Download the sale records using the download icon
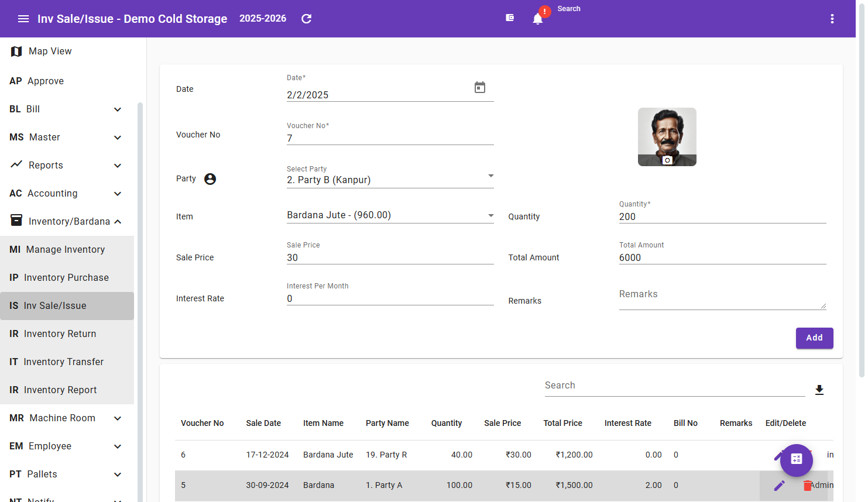Viewport: 868px width, 502px height. pyautogui.click(x=819, y=389)
